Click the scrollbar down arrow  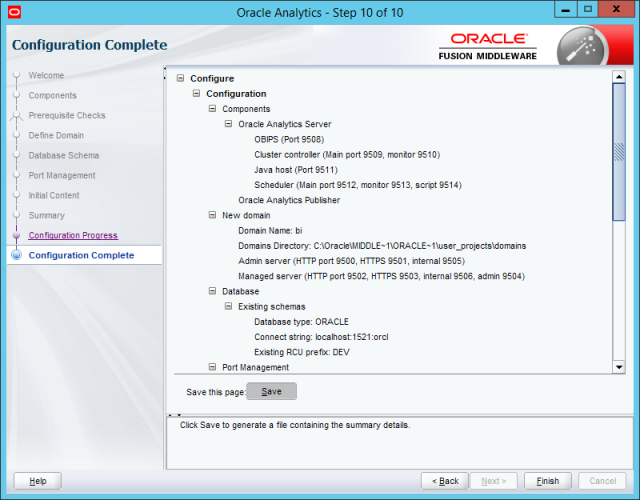(x=619, y=367)
